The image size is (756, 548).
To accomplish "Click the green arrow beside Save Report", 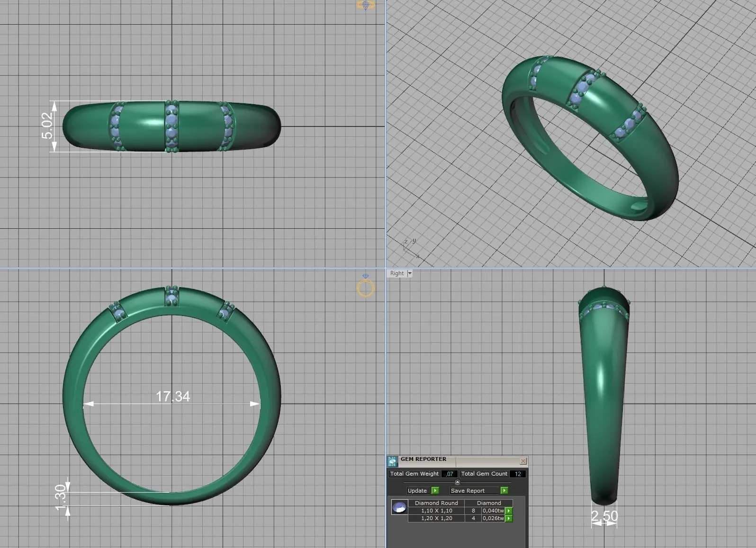I will [504, 491].
